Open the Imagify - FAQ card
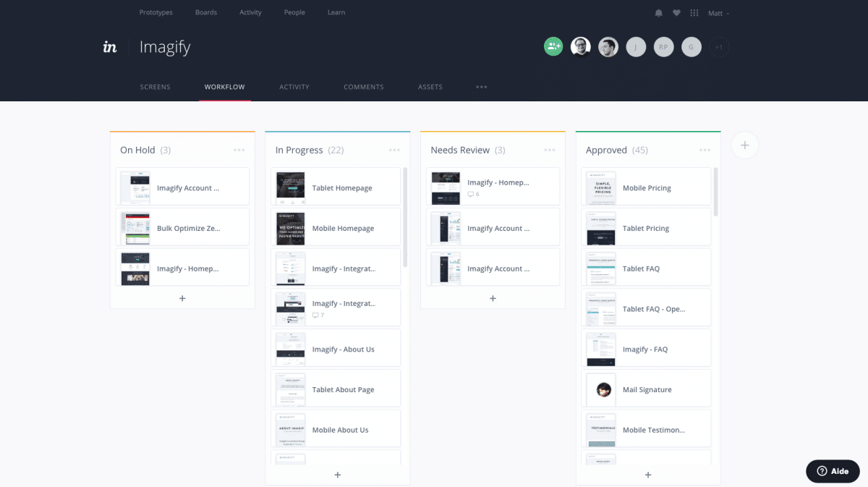868x487 pixels. 646,350
